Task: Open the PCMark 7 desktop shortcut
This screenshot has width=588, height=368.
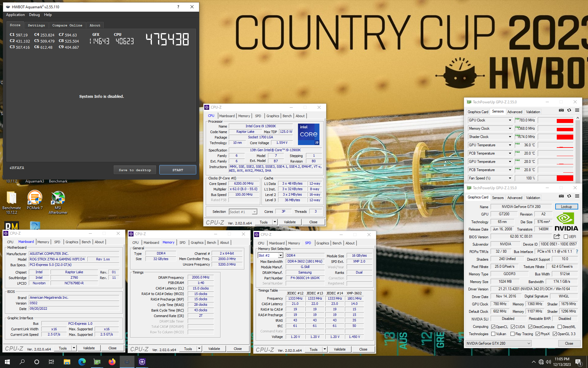Action: pyautogui.click(x=35, y=200)
